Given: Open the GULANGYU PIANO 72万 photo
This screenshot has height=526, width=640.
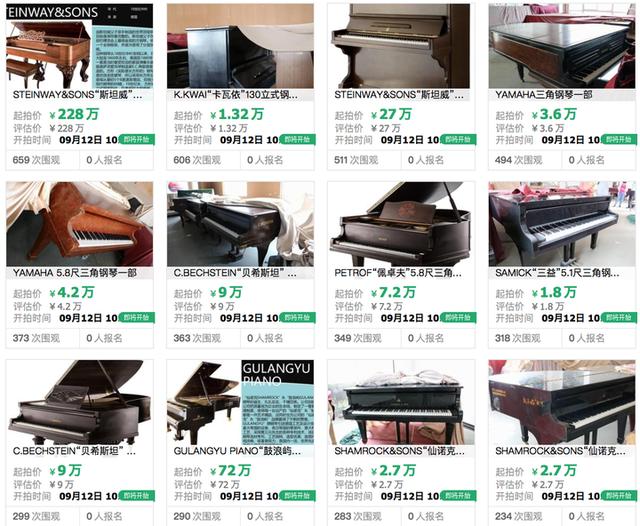Looking at the screenshot, I should click(240, 402).
